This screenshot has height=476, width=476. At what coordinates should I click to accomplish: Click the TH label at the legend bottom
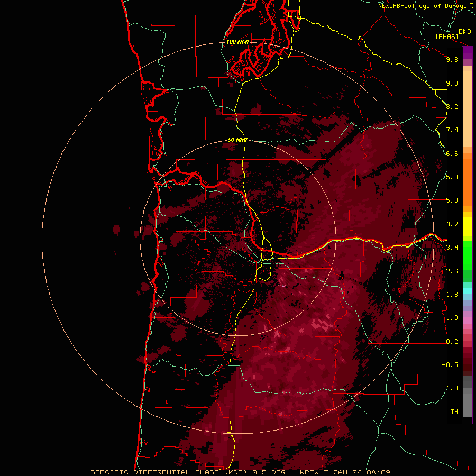[454, 412]
